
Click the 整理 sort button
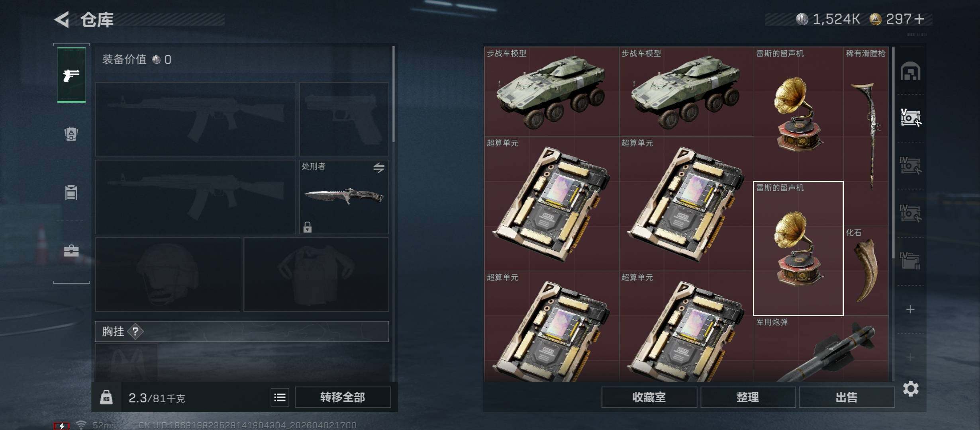[748, 397]
